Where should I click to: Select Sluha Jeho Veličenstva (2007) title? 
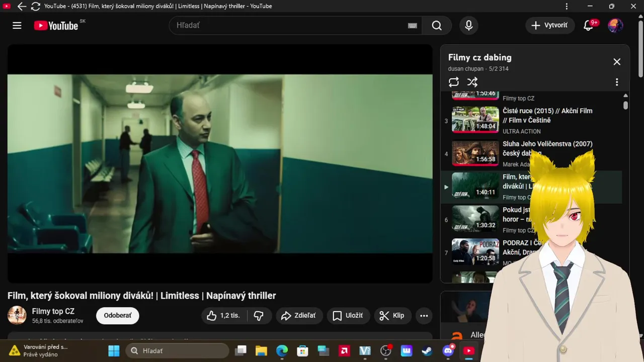[x=547, y=148]
